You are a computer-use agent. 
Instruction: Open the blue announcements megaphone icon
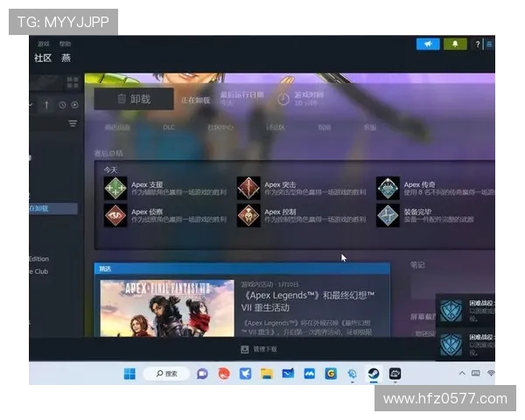pyautogui.click(x=428, y=44)
